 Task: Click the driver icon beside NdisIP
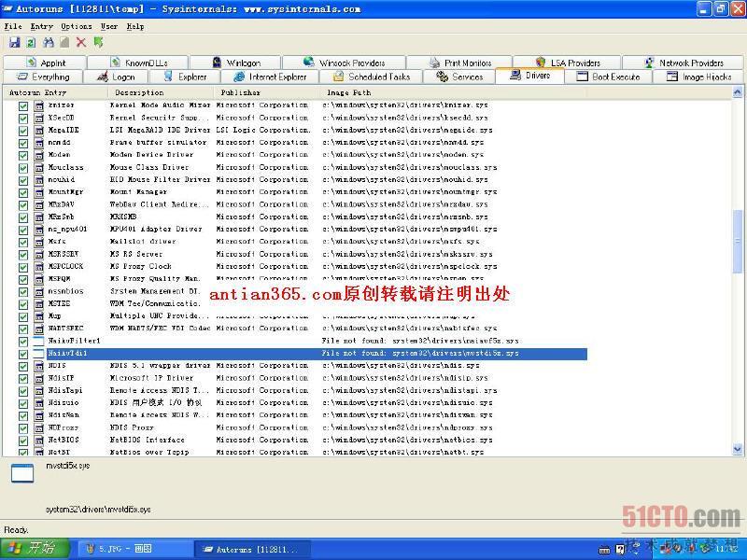click(x=39, y=379)
